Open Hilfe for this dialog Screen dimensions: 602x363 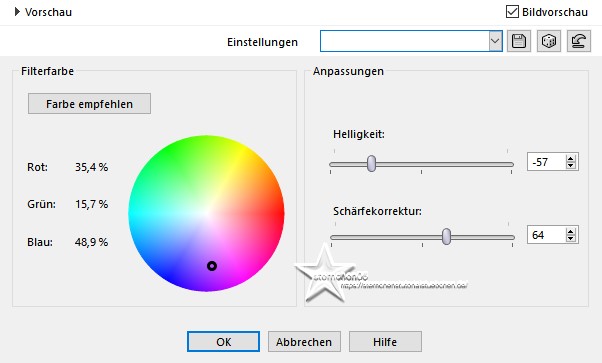pos(385,341)
